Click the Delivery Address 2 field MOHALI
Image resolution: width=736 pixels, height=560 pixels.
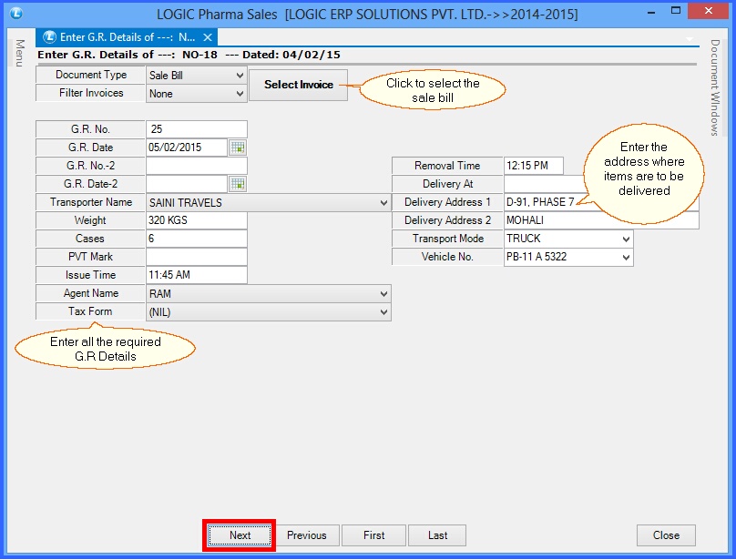(601, 220)
